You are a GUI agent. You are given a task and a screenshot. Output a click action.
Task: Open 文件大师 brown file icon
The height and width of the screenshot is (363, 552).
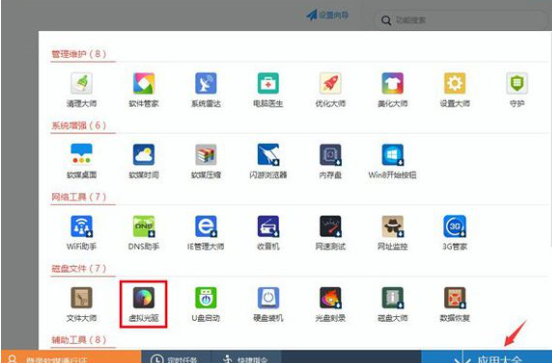tap(82, 298)
